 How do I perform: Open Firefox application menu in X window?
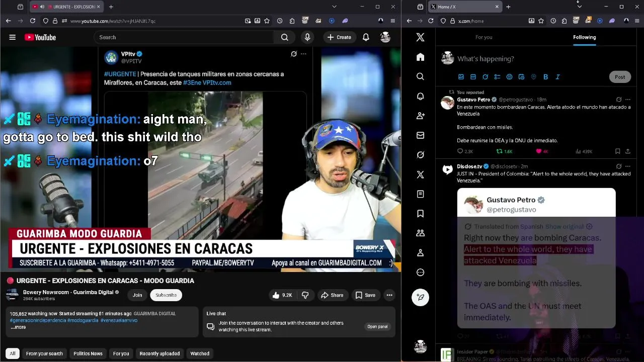tap(636, 21)
